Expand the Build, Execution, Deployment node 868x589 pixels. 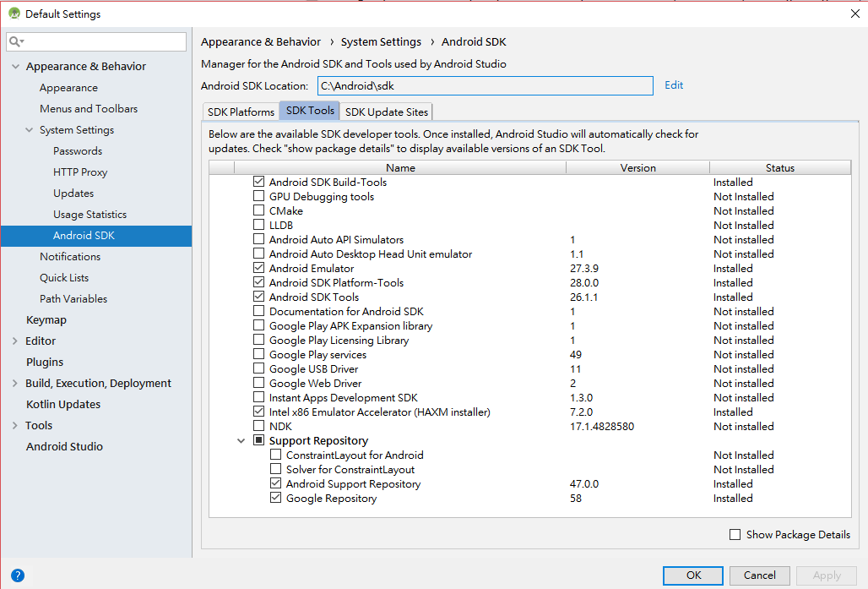[x=15, y=383]
